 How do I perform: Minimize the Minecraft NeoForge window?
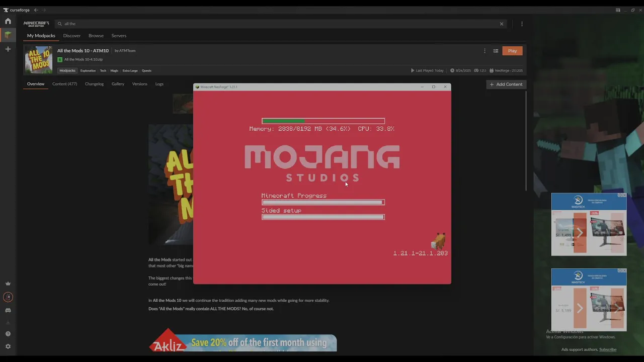pos(422,87)
